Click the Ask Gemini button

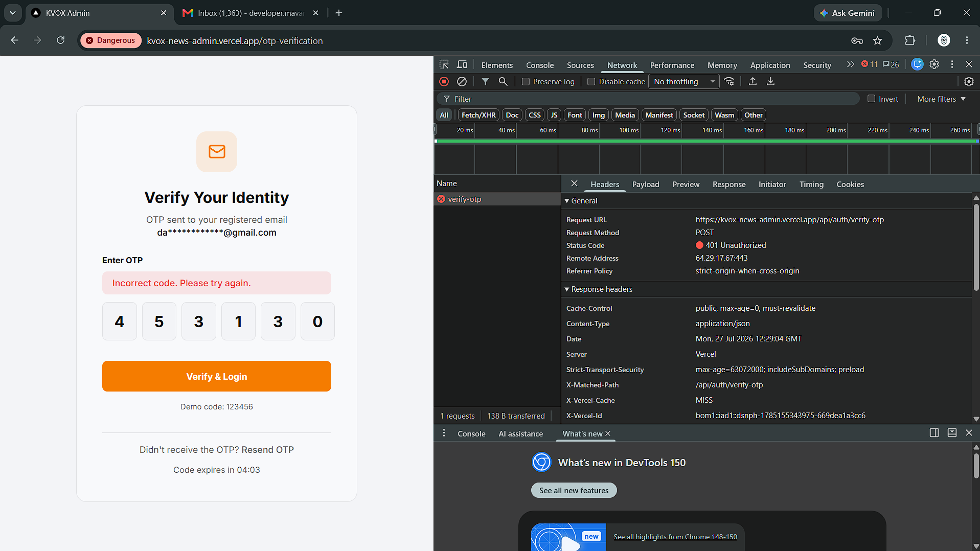point(848,13)
